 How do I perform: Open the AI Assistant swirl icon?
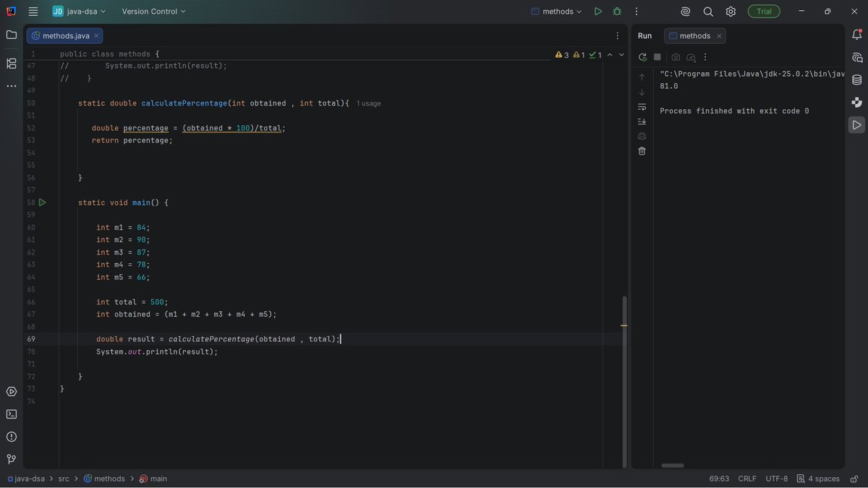click(686, 12)
